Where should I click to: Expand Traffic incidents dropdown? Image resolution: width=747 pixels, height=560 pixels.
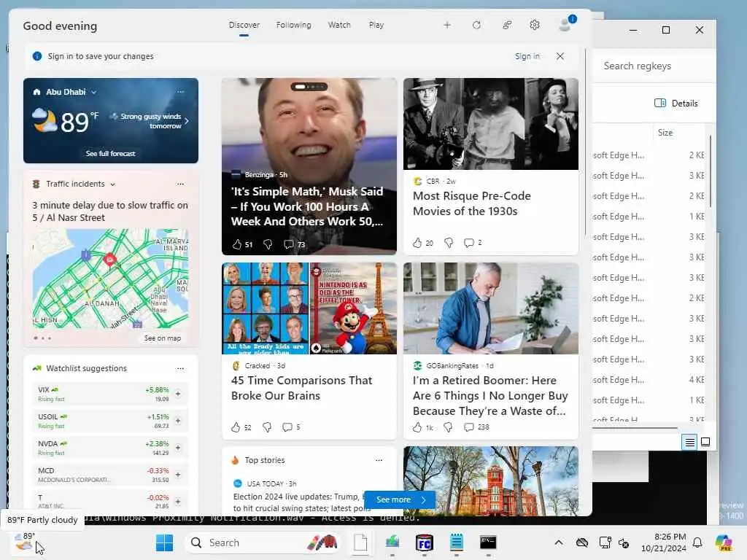pyautogui.click(x=113, y=184)
